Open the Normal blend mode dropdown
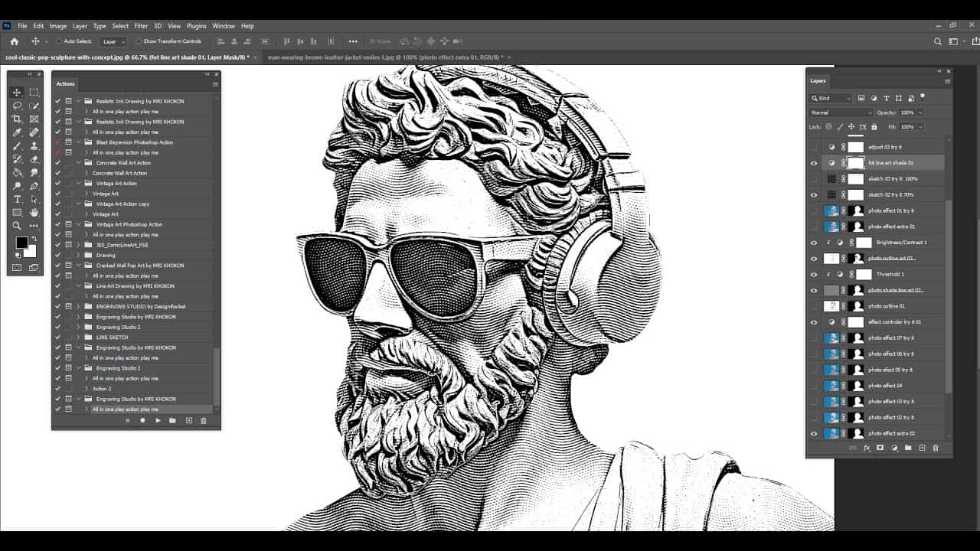The image size is (980, 551). tap(841, 112)
